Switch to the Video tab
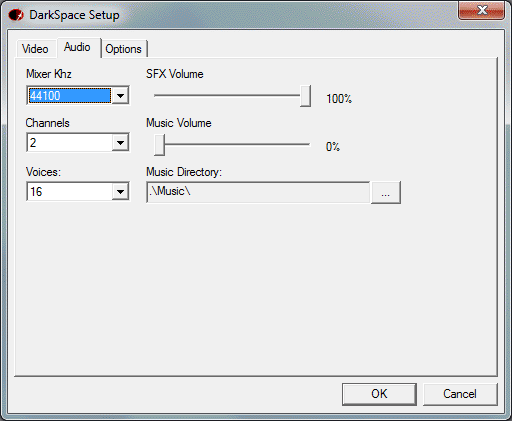This screenshot has height=421, width=512. click(35, 49)
